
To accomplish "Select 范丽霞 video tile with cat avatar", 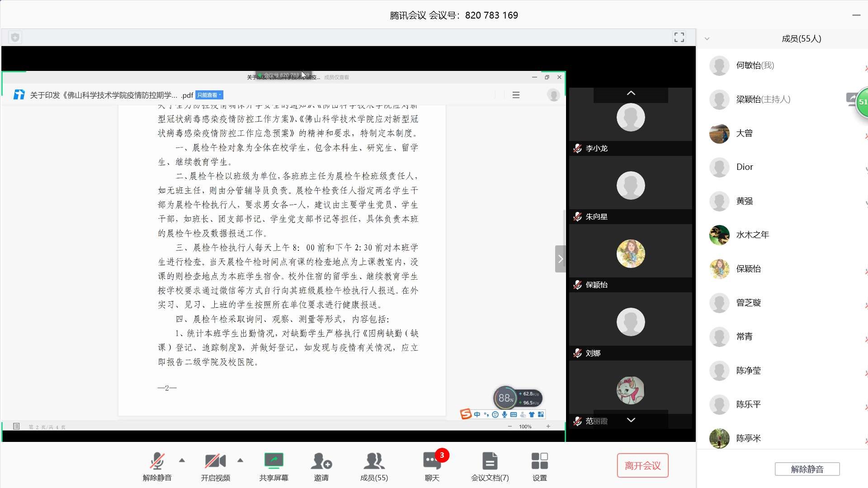I will 630,394.
